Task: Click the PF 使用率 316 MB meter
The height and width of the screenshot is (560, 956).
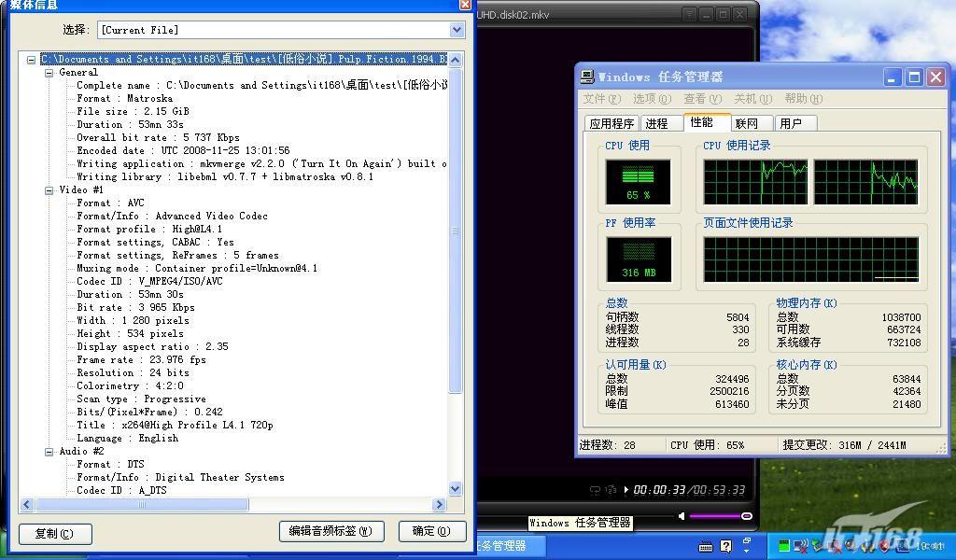Action: (639, 259)
